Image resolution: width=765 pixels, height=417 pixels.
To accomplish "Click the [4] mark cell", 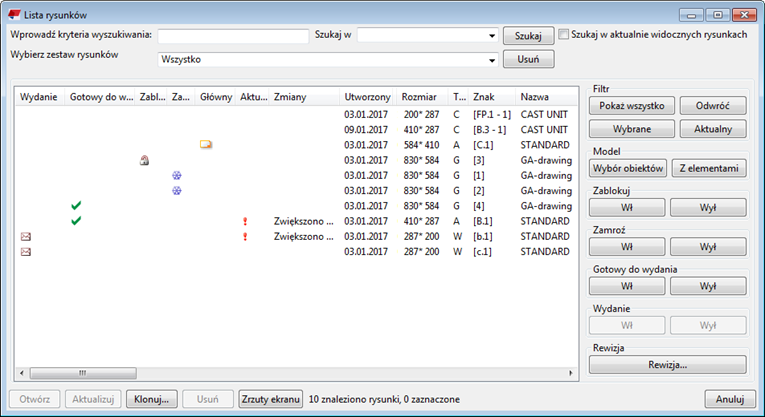I will [479, 206].
